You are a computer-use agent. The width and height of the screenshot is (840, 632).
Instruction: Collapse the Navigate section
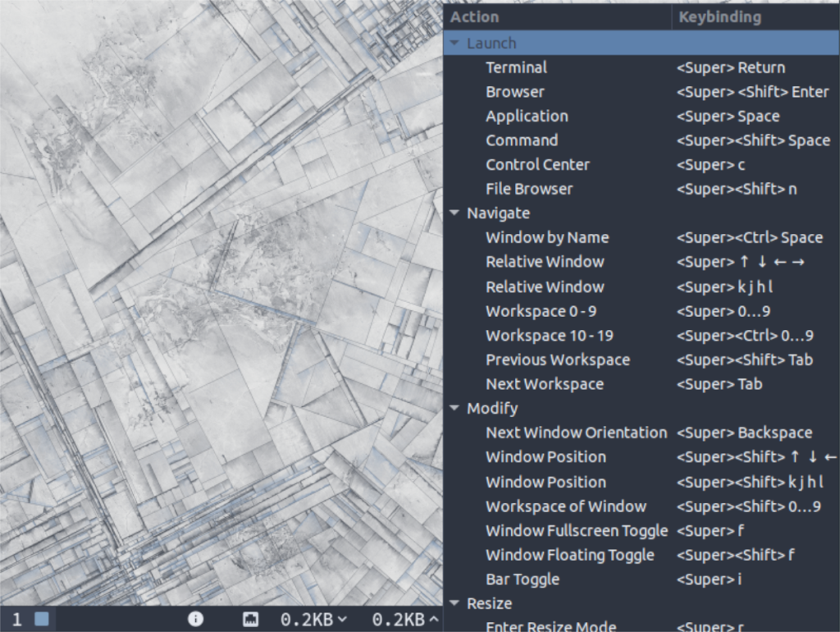click(454, 213)
